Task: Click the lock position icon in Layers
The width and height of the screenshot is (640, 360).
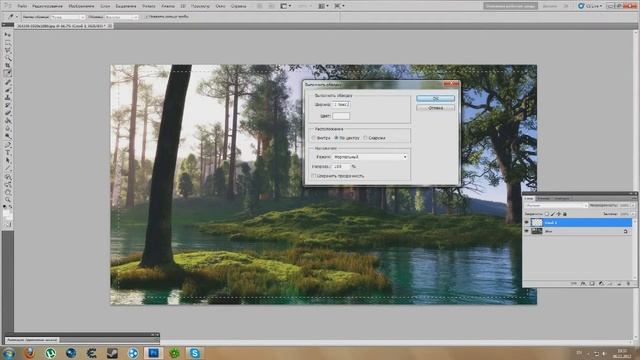Action: pos(558,214)
